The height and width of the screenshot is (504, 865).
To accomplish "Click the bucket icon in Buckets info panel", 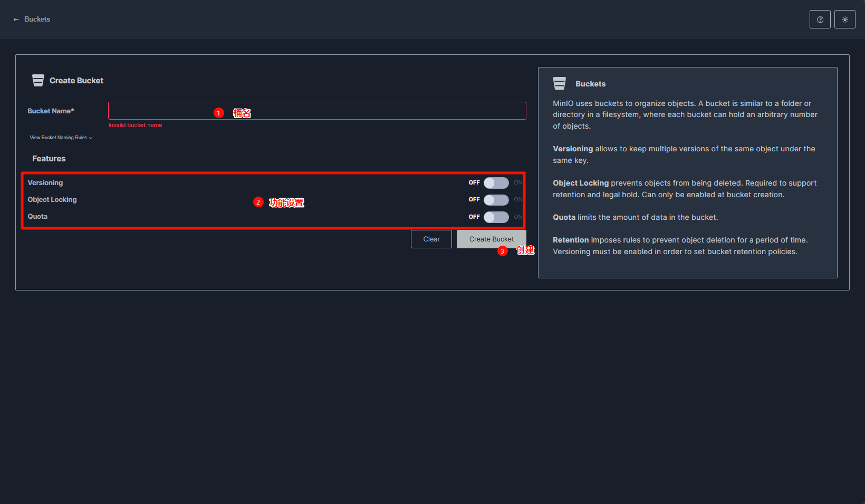I will (x=559, y=84).
